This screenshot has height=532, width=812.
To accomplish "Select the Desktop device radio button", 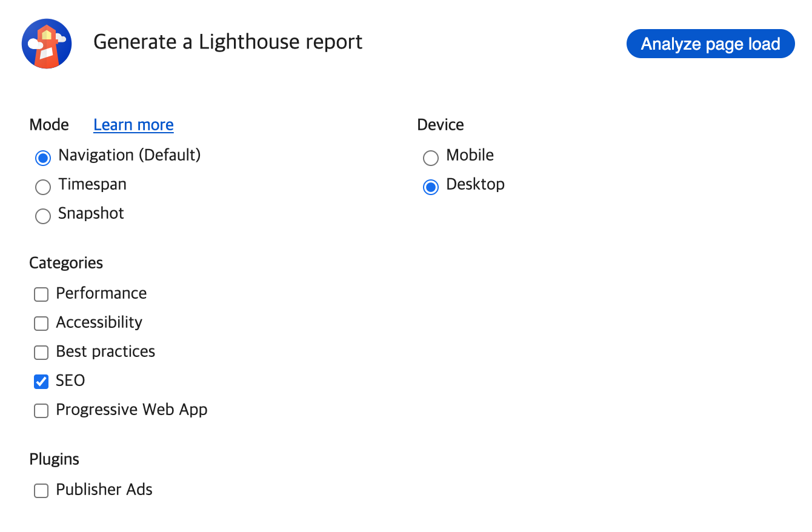I will click(430, 187).
